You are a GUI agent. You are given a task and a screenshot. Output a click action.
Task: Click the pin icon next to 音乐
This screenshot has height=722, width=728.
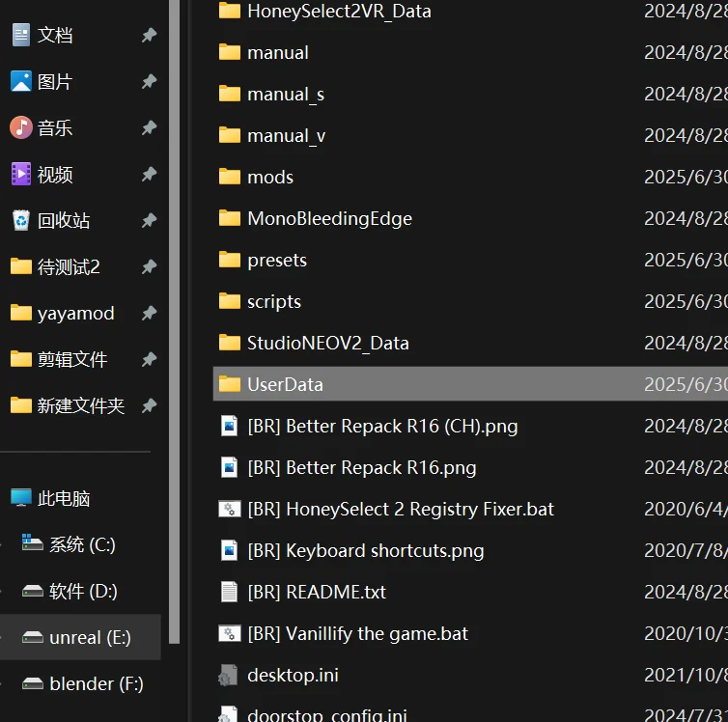tap(149, 127)
